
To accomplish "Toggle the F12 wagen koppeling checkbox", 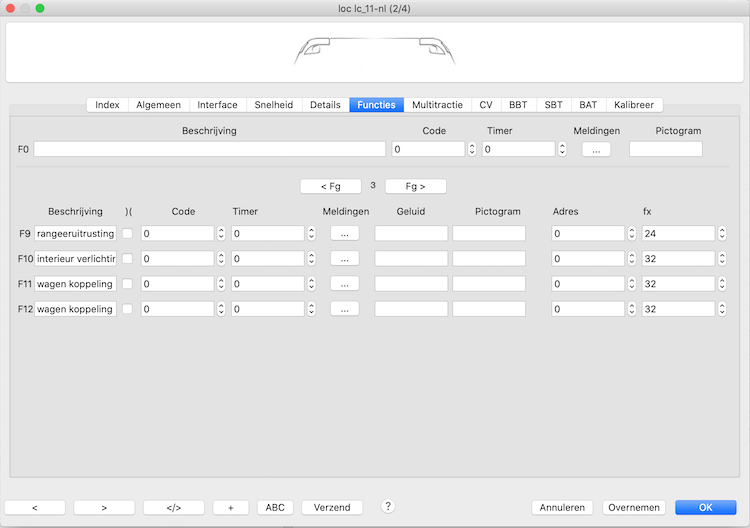I will point(127,309).
